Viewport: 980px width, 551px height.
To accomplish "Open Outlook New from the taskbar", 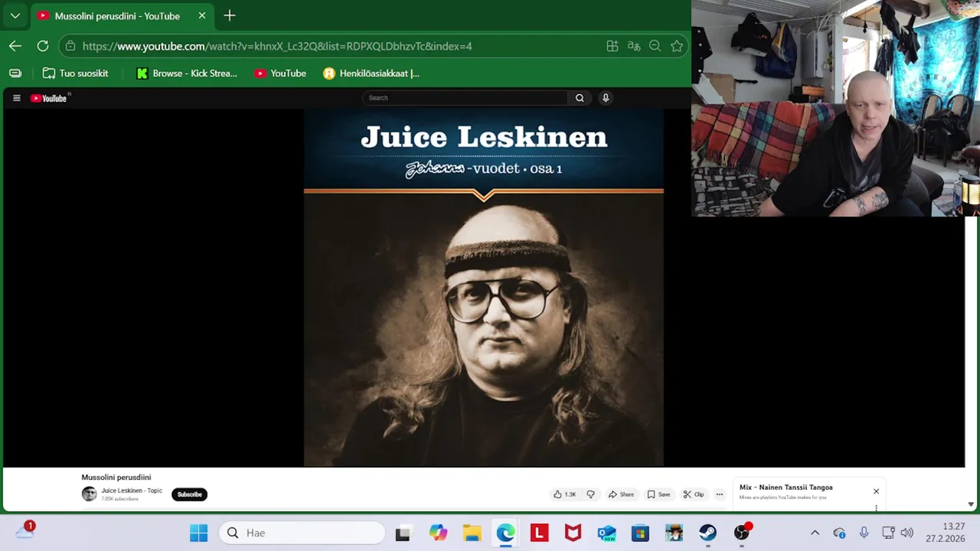I will coord(606,533).
